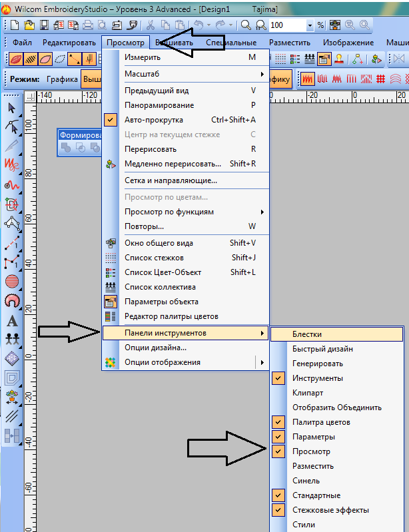The height and width of the screenshot is (532, 409).
Task: Toggle Просмотр toolbar checkbox in submenu
Action: (x=337, y=451)
